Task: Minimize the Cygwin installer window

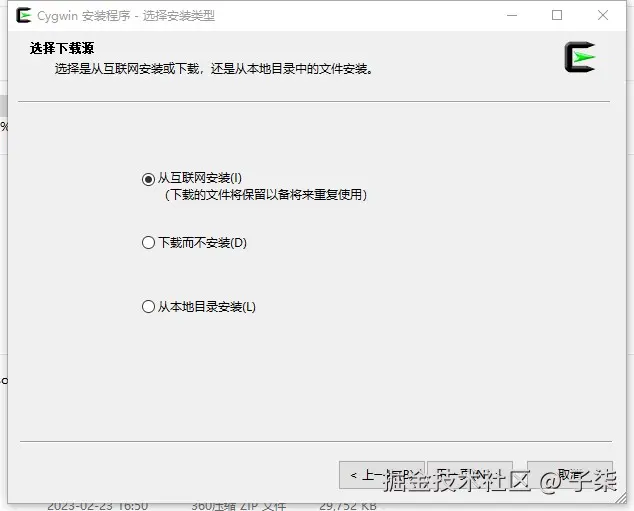Action: [512, 15]
